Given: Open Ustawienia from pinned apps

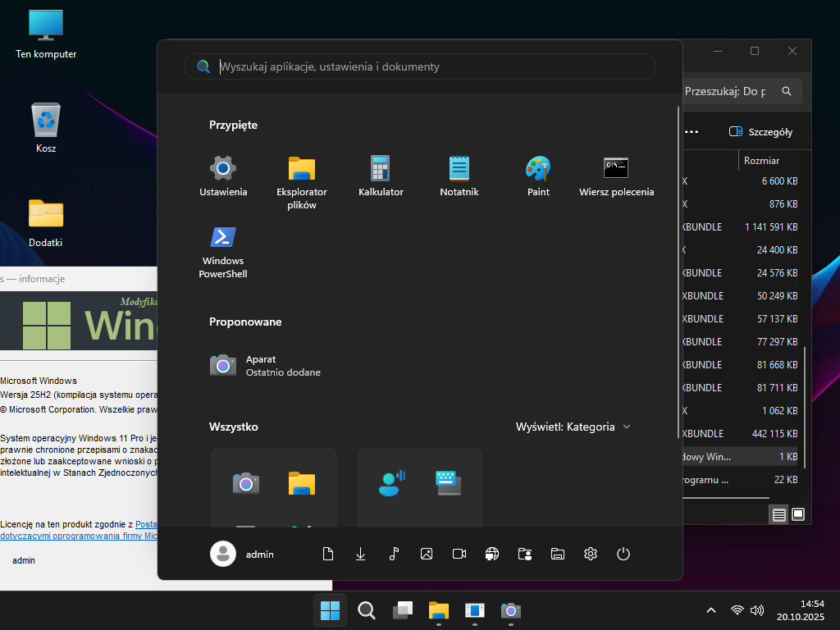Looking at the screenshot, I should pos(223,176).
